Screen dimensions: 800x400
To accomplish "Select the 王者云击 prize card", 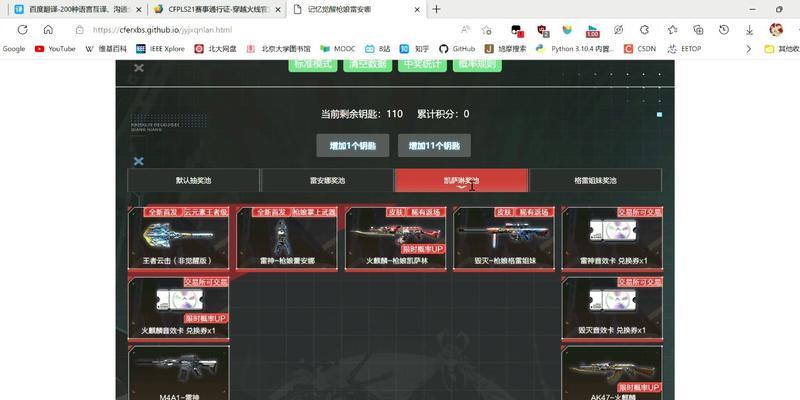I will point(178,238).
